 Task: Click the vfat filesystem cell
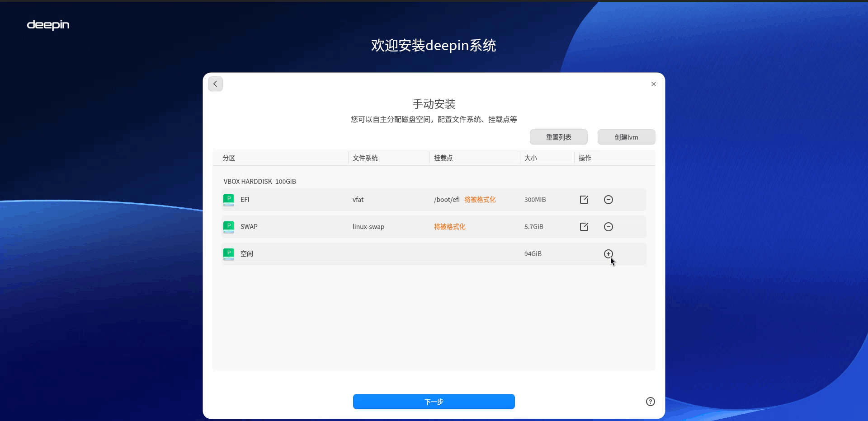tap(358, 200)
